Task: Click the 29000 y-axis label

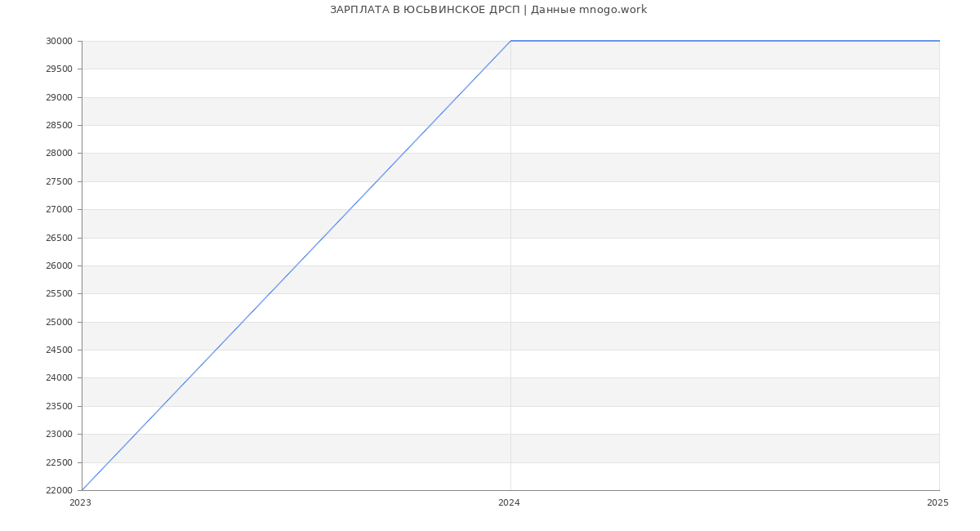Action: pos(59,97)
